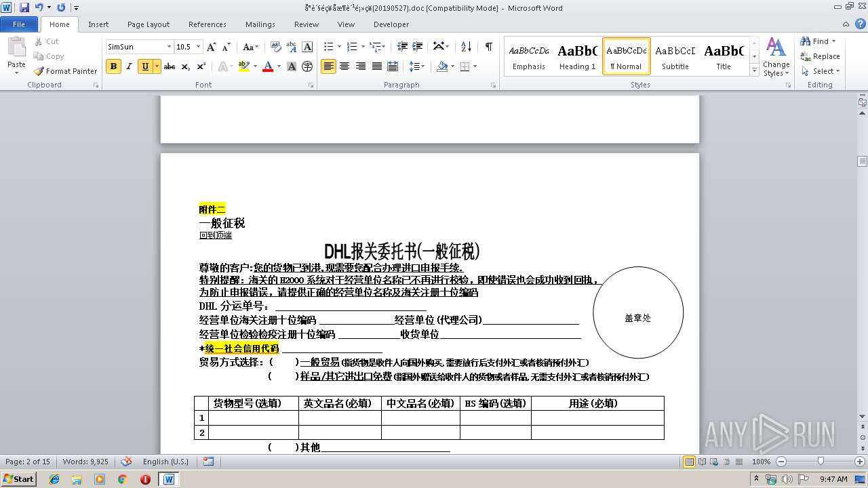868x488 pixels.
Task: Click the 回到顶端 link in document
Action: (216, 235)
